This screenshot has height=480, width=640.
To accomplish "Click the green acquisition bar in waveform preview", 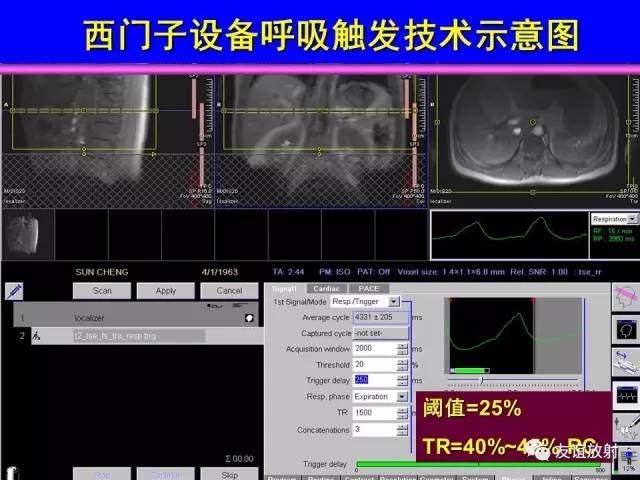I will 470,371.
